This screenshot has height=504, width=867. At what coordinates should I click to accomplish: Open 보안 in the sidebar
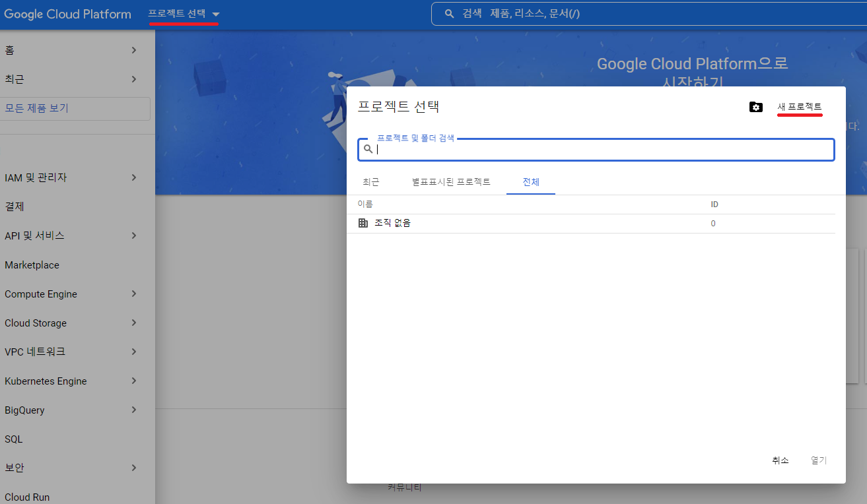pos(15,468)
